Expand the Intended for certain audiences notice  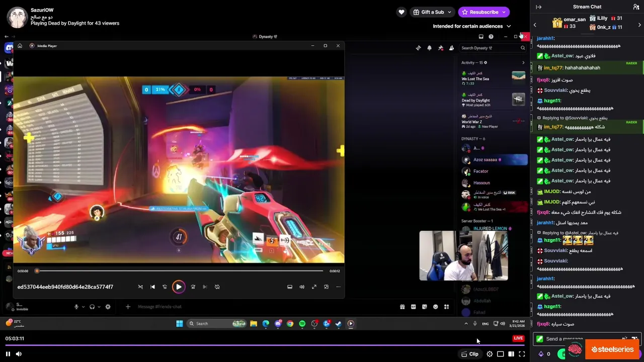(x=472, y=26)
